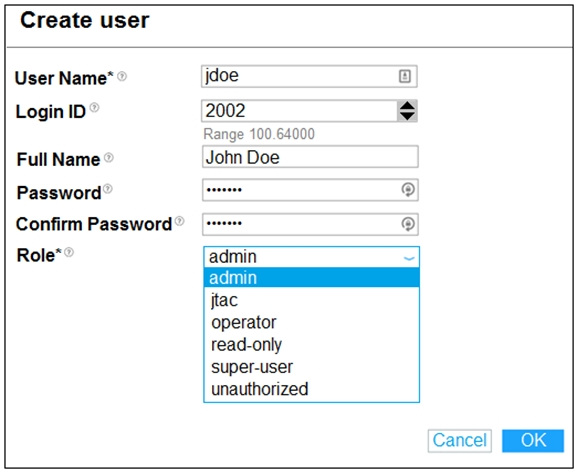
Task: Confirm user creation with OK
Action: pos(533,440)
